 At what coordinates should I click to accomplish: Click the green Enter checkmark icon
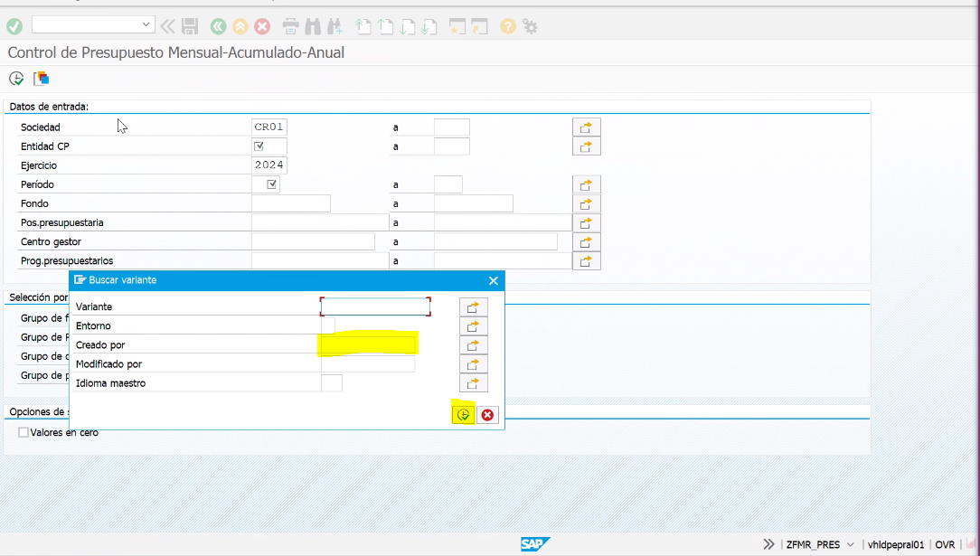coord(14,26)
